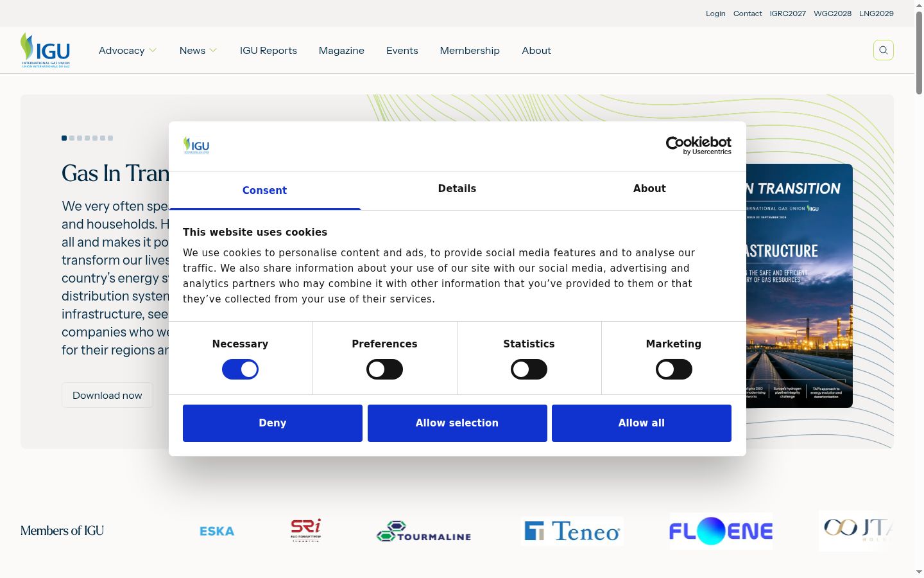Open the Events navigation item

pos(402,51)
